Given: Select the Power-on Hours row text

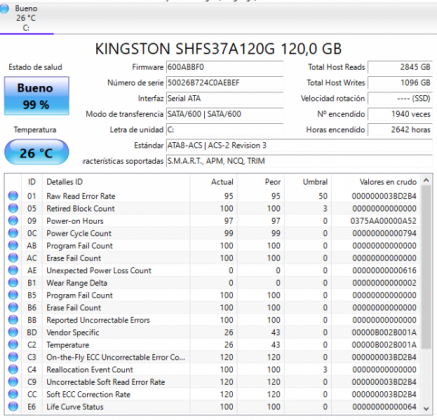Looking at the screenshot, I should (x=75, y=221).
